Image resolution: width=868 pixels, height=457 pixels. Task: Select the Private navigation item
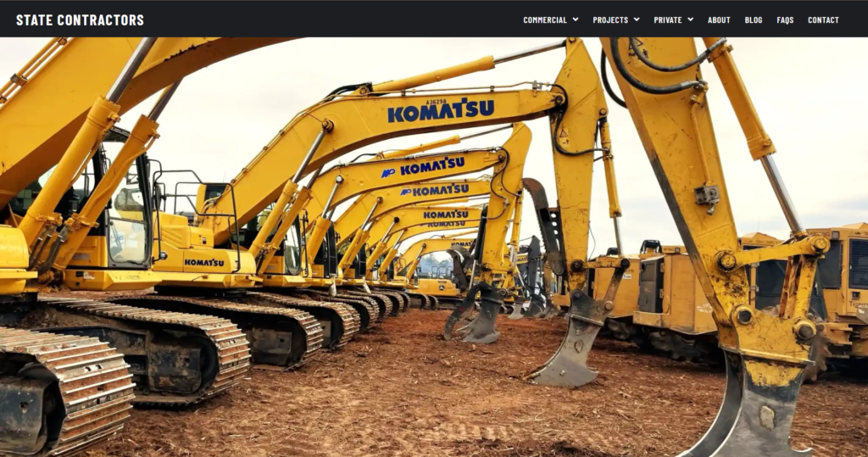[x=667, y=20]
